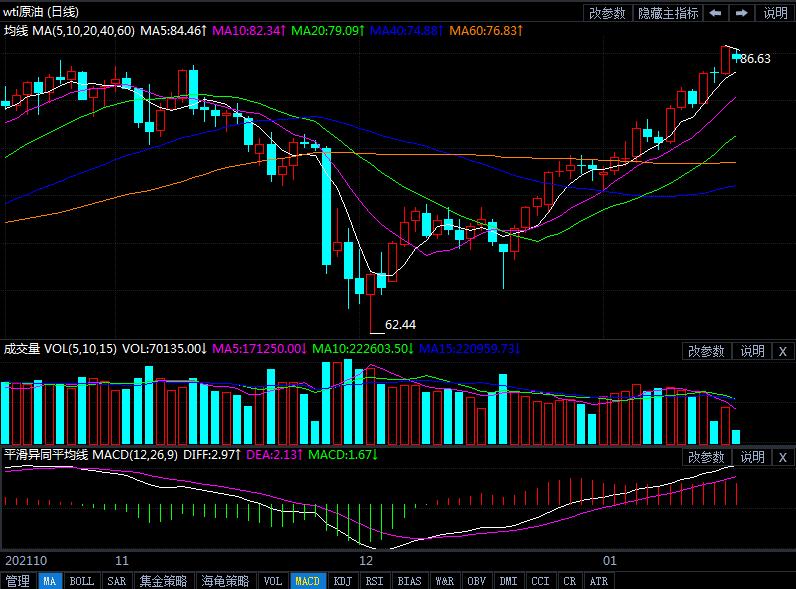Click 改参数 in the main chart header
796x589 pixels.
607,13
